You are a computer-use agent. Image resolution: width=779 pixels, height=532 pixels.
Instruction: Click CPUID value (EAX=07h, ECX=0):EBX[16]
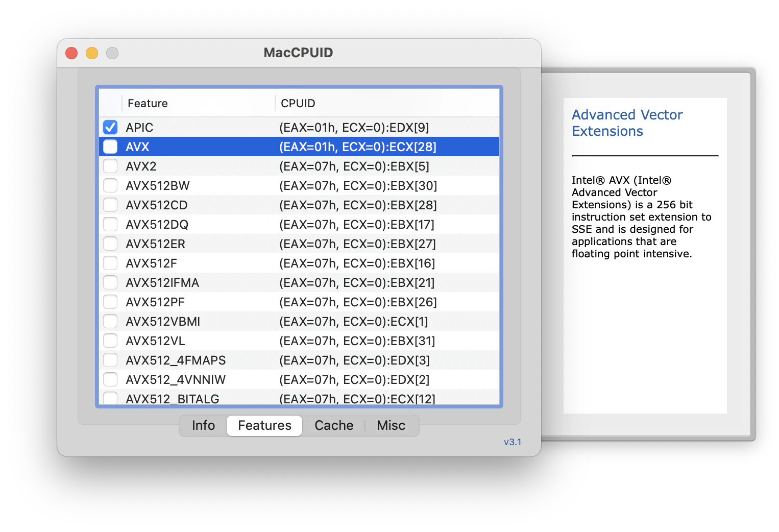point(357,263)
